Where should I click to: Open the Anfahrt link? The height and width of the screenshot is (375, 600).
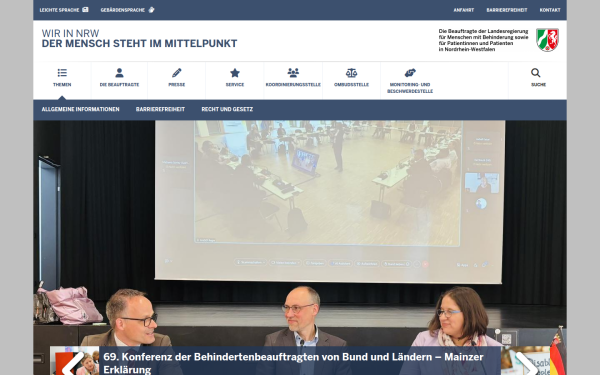(464, 10)
